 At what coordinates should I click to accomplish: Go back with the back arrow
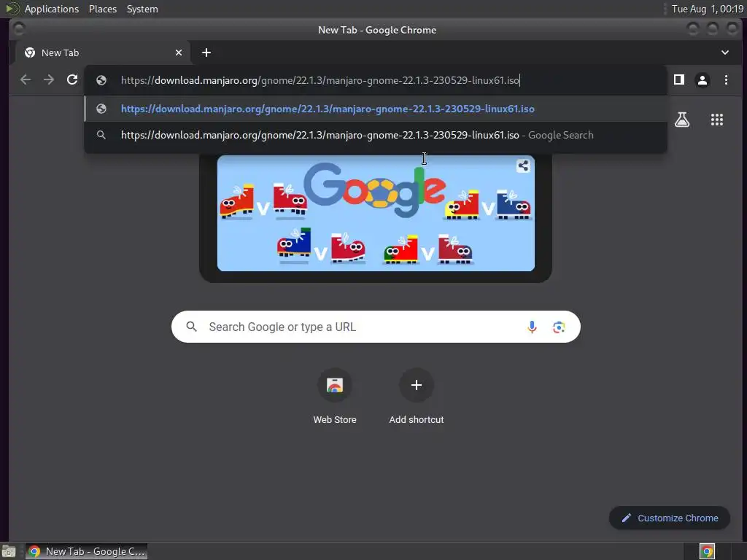coord(26,80)
